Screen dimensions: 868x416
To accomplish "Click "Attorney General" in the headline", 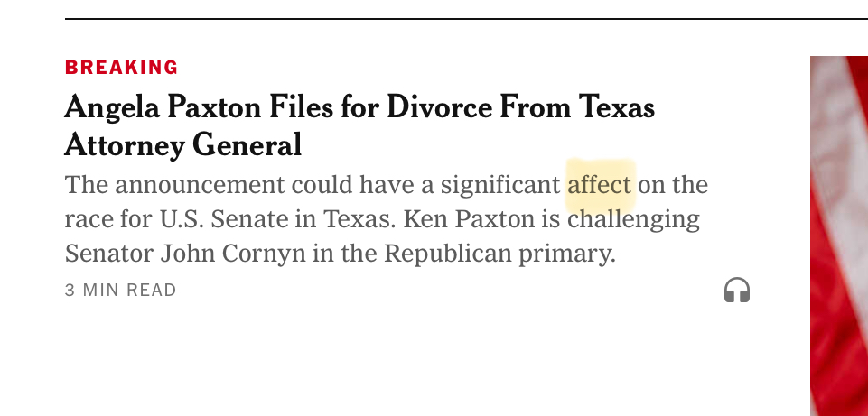I will tap(182, 145).
